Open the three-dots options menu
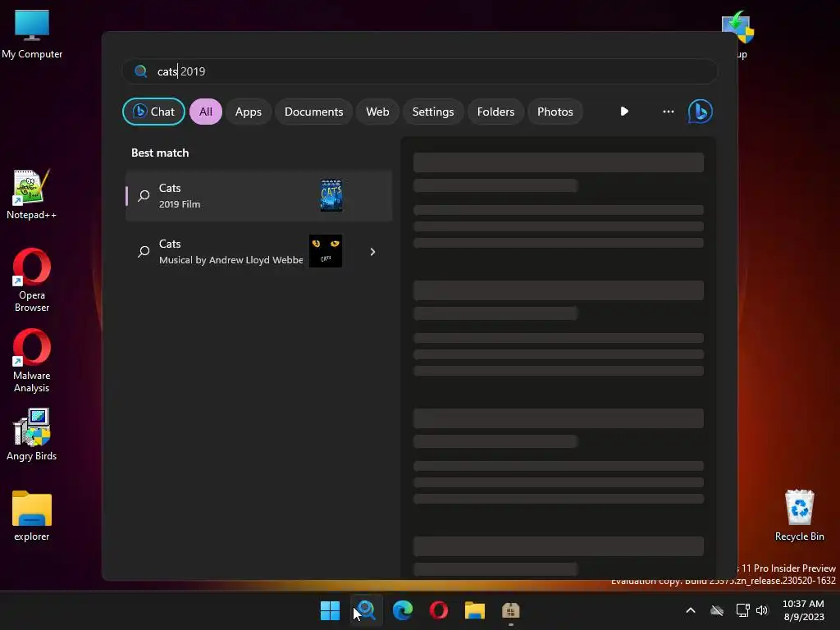Image resolution: width=840 pixels, height=630 pixels. (668, 112)
